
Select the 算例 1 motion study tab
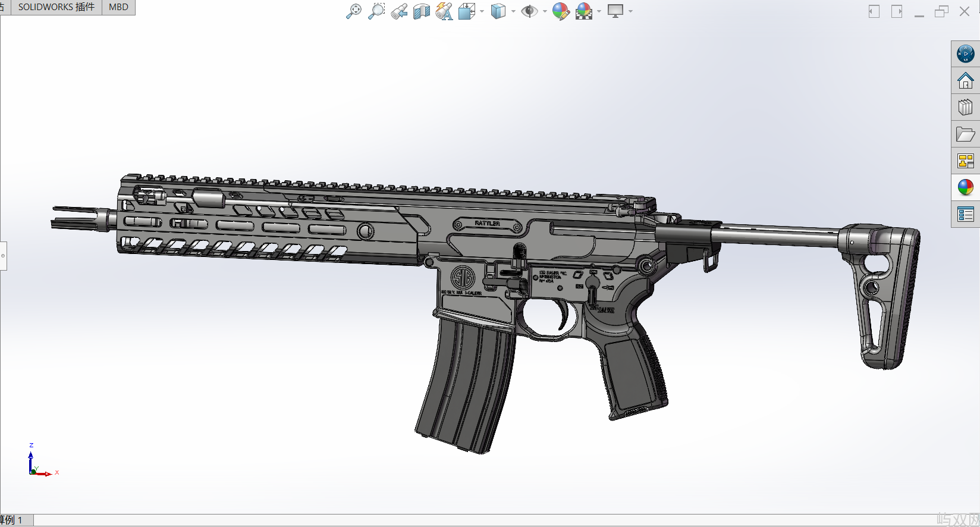pos(13,520)
